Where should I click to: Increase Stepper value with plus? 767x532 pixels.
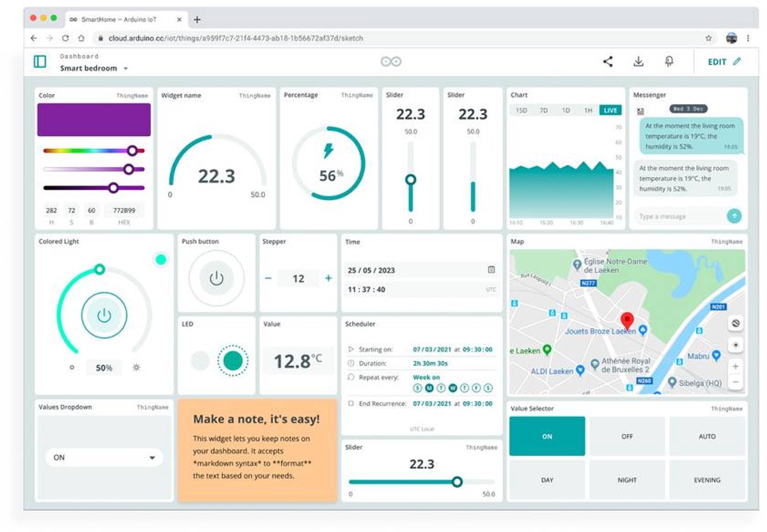click(x=329, y=278)
